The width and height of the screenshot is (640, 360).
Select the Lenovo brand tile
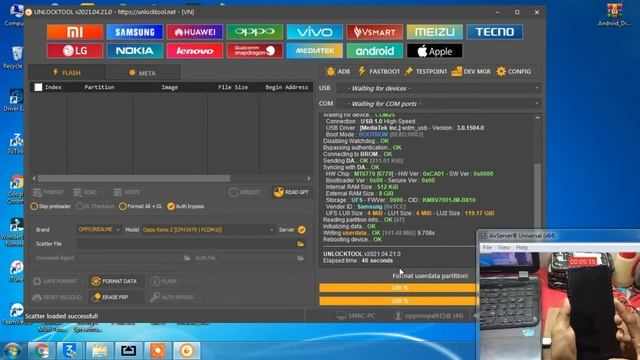click(x=195, y=51)
